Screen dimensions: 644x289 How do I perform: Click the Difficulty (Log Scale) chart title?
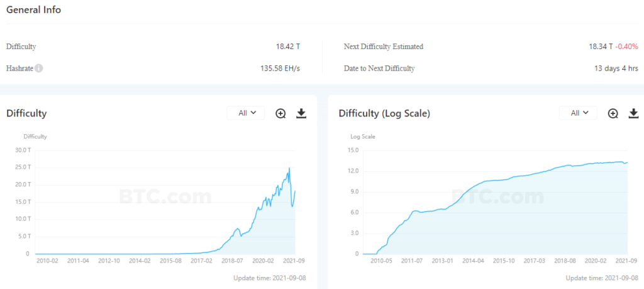click(x=384, y=113)
